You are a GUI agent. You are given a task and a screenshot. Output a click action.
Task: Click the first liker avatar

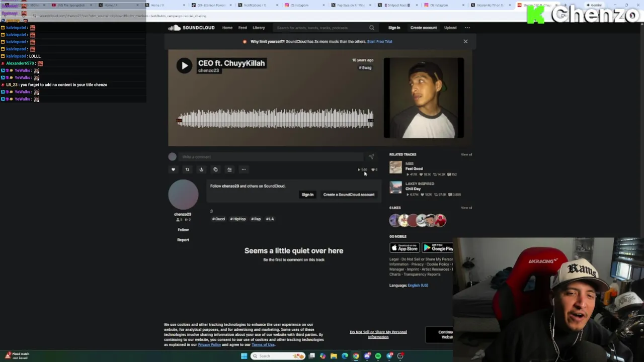[395, 220]
